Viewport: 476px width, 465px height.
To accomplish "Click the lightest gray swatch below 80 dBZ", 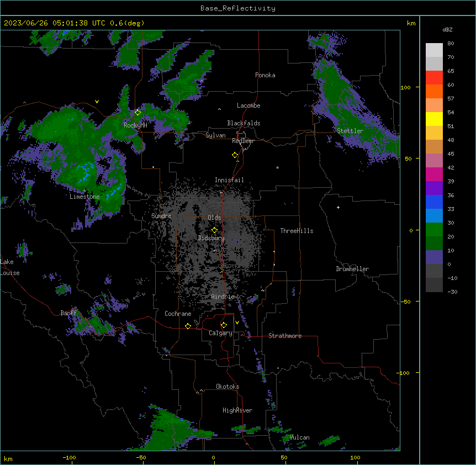I will coord(434,50).
